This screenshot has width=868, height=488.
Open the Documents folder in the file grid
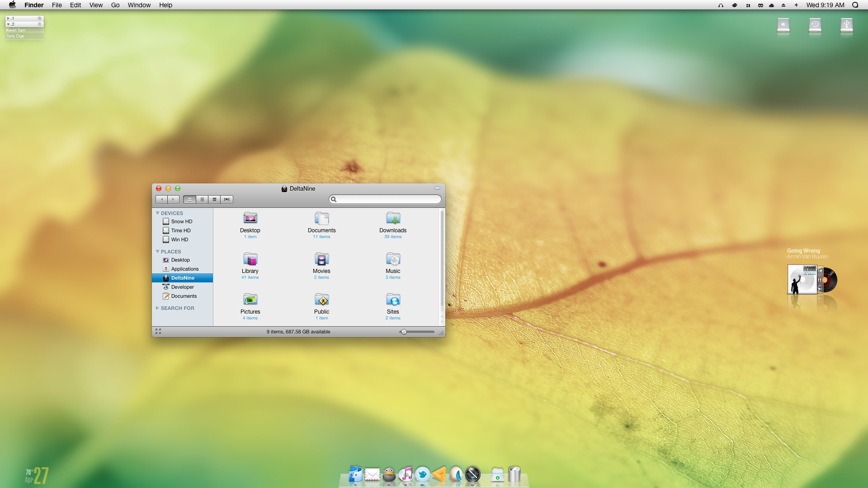(x=321, y=218)
